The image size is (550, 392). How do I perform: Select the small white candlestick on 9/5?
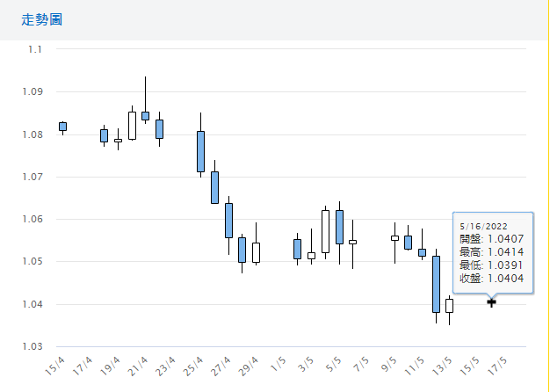(394, 237)
